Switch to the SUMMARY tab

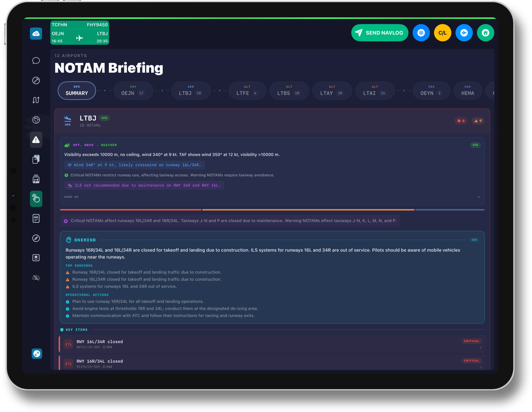76,91
